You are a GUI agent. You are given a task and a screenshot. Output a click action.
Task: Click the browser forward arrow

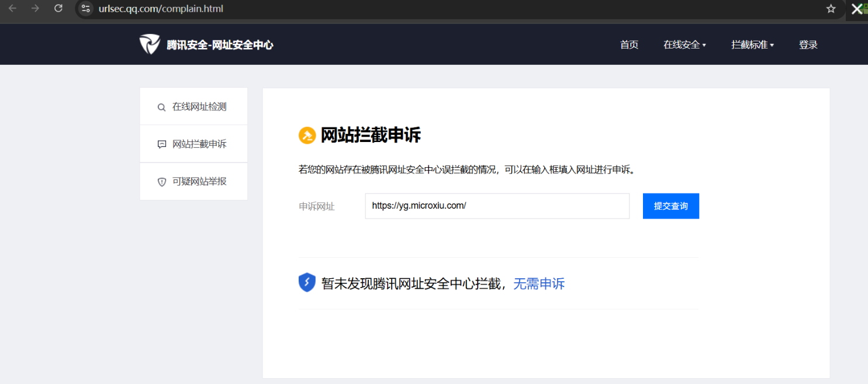[35, 8]
